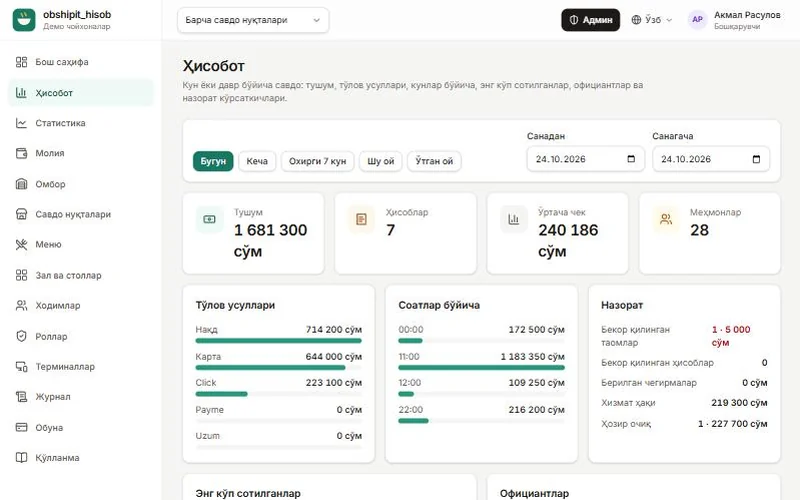This screenshot has width=800, height=500.
Task: Open the Журнал page
Action: (81, 396)
